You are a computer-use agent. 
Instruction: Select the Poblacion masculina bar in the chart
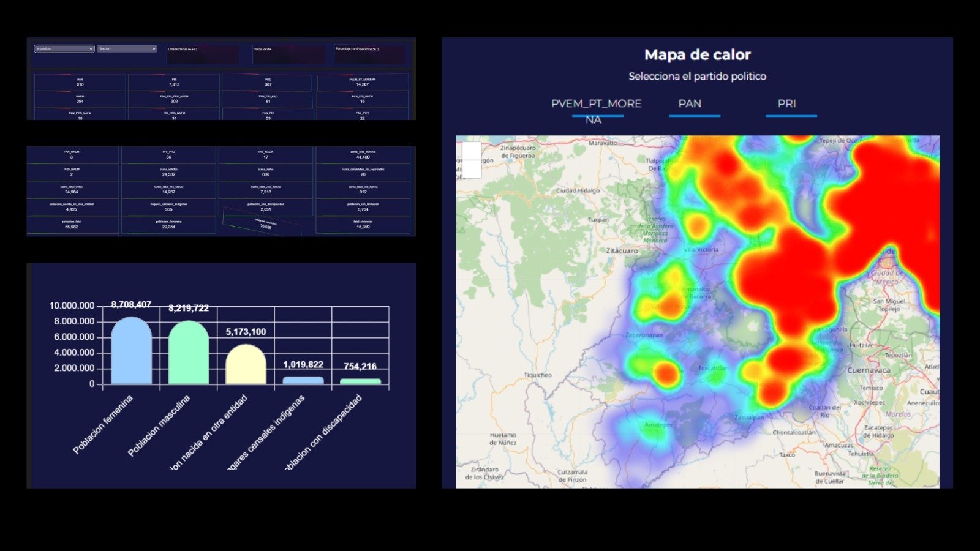[189, 354]
